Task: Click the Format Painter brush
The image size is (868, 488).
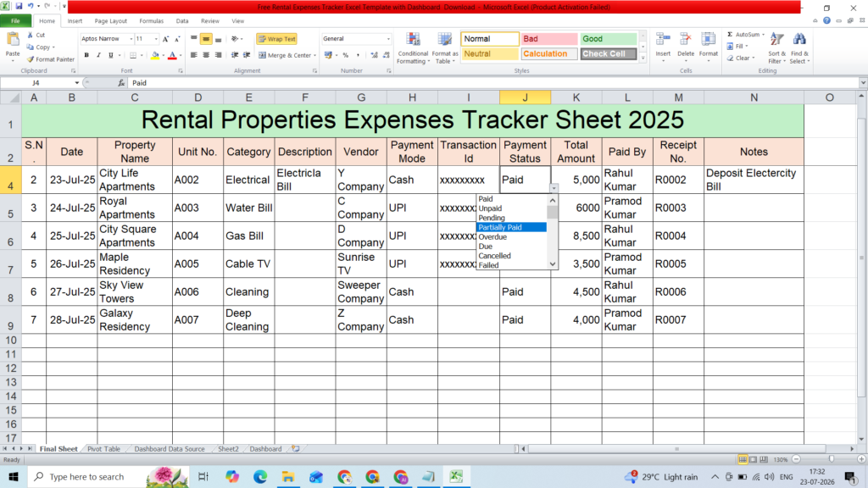Action: (31, 59)
